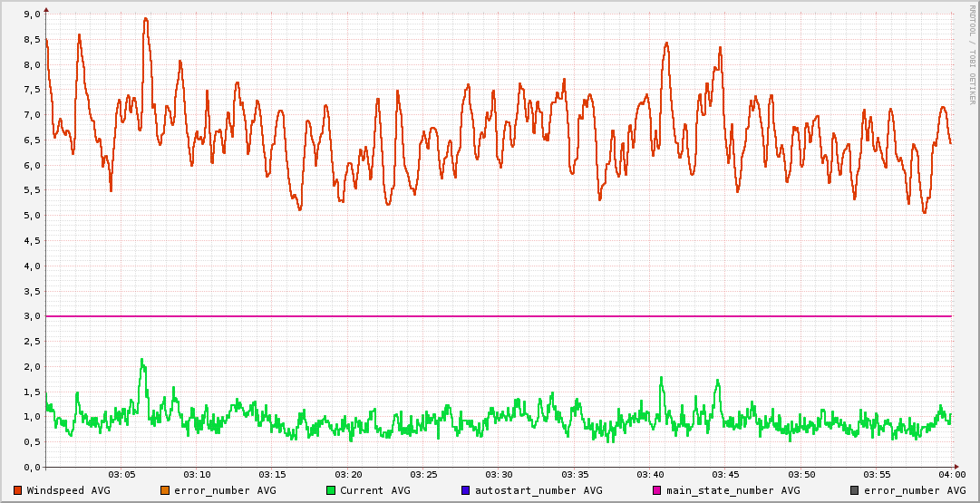Click the blue autostart_number AVG legend swatch
This screenshot has height=503, width=980.
pyautogui.click(x=465, y=490)
